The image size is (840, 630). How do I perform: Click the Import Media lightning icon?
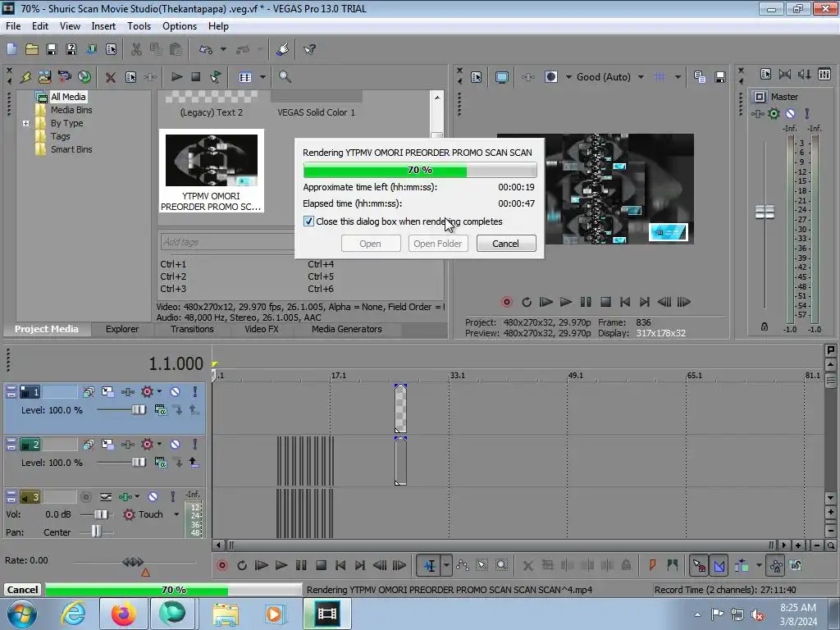click(x=25, y=77)
